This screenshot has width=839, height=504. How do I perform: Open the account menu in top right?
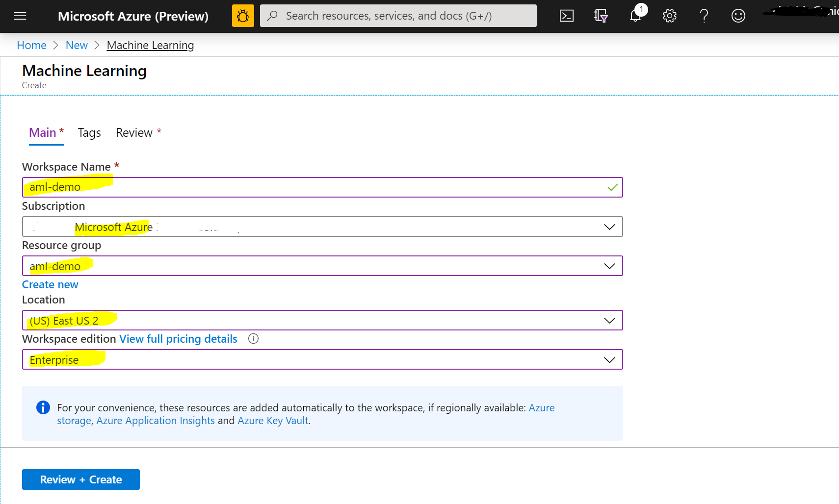800,12
